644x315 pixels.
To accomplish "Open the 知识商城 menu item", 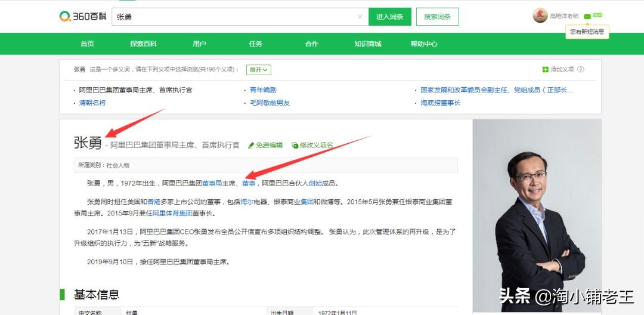I will click(367, 44).
